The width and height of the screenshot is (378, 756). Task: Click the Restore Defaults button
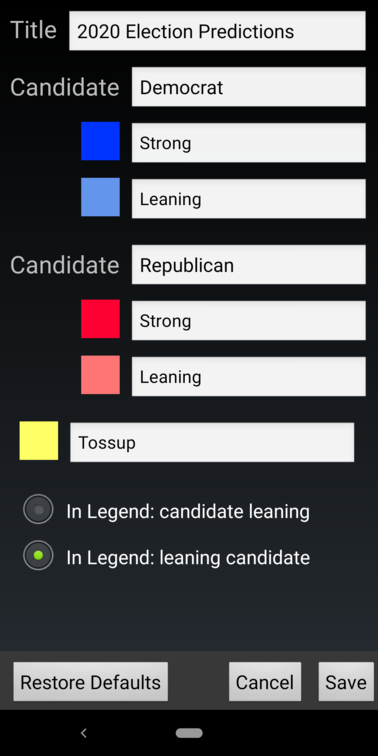pos(91,682)
